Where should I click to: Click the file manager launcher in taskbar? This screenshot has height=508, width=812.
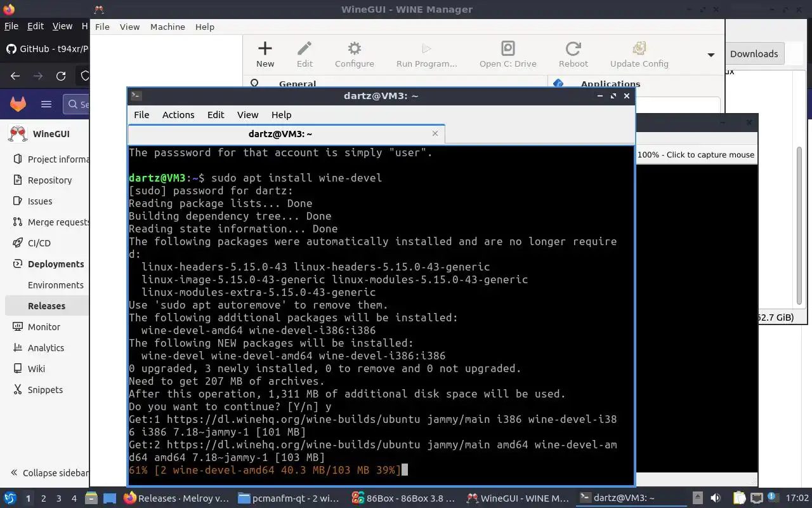(91, 498)
